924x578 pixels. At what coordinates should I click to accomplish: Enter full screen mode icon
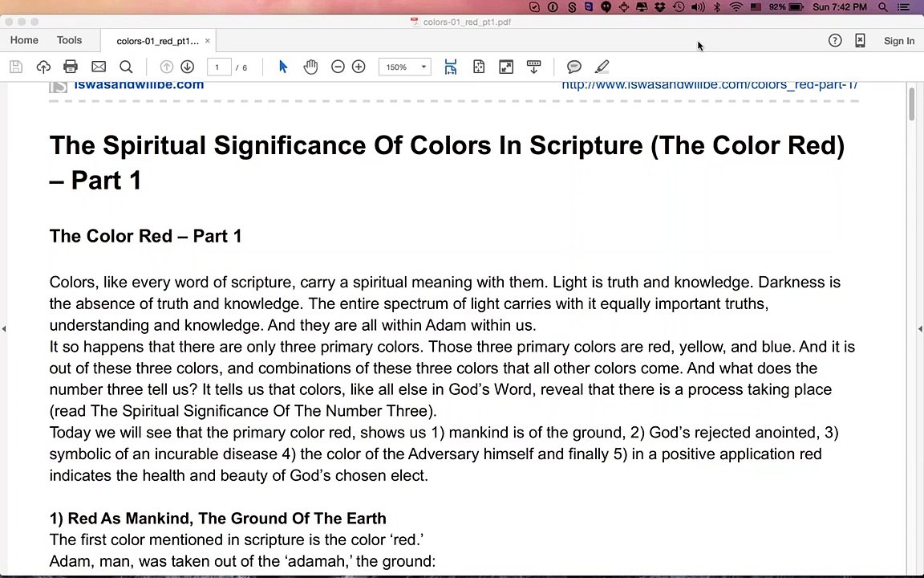506,67
